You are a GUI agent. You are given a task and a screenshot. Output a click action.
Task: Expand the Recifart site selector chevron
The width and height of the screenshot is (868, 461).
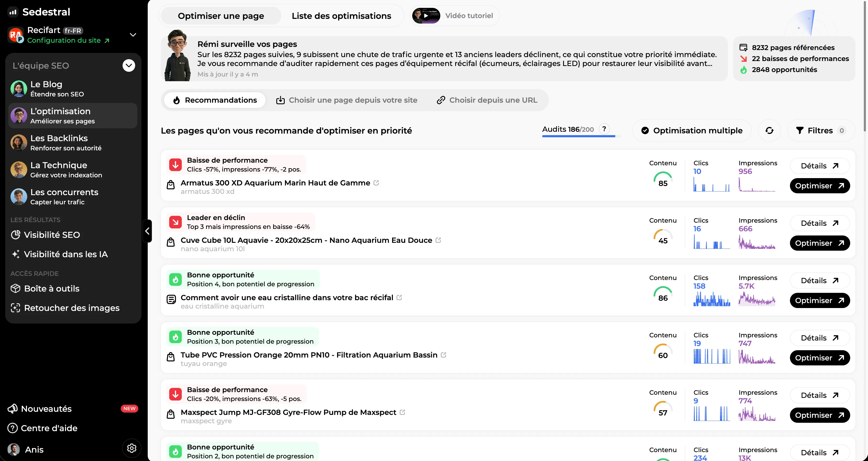click(x=133, y=35)
